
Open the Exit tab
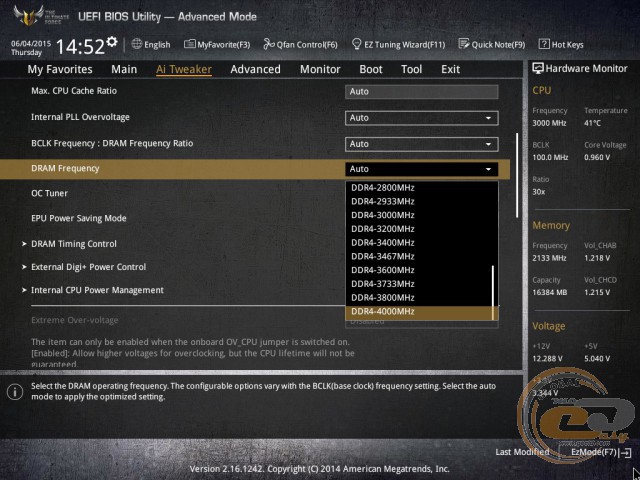pos(450,69)
